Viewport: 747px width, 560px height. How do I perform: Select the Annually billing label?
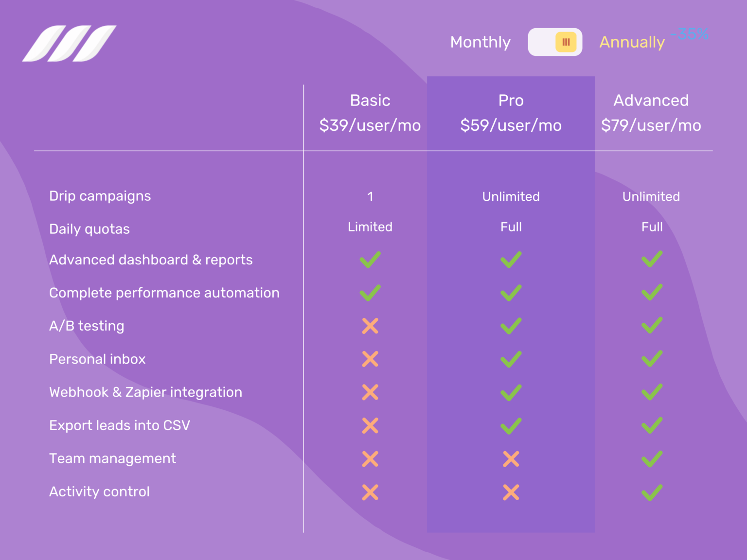(x=632, y=42)
